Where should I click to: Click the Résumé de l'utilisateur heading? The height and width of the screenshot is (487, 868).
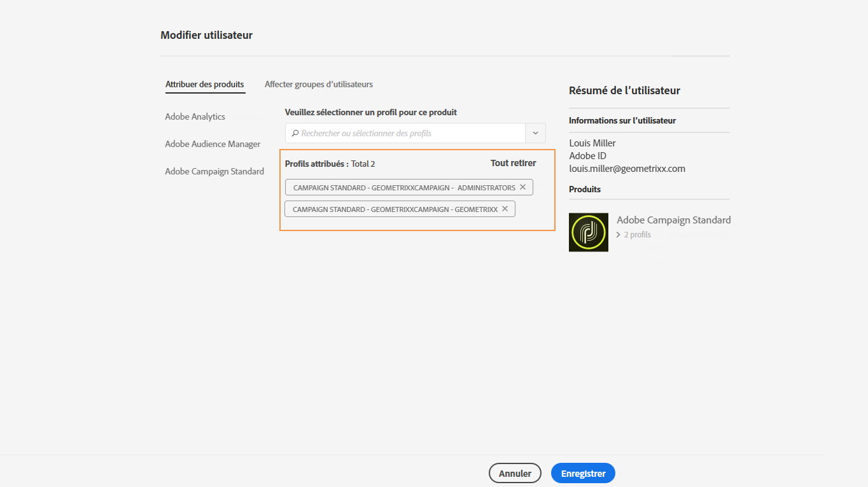pos(624,90)
